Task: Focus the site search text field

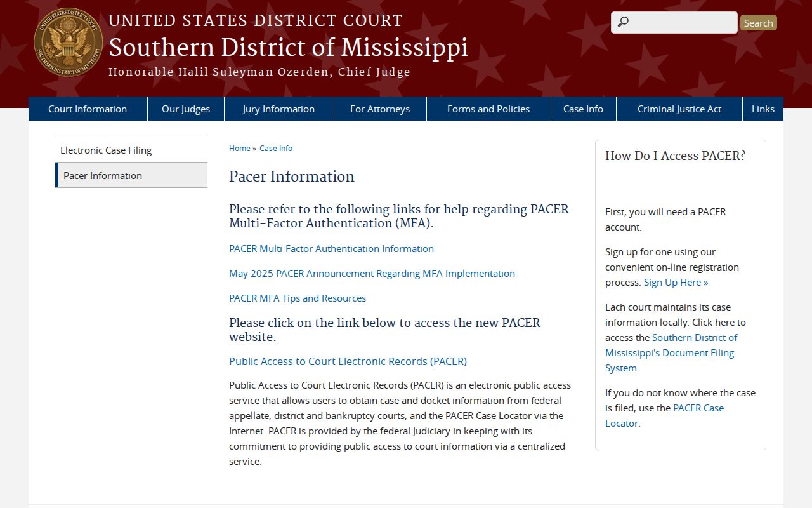Action: (x=674, y=23)
